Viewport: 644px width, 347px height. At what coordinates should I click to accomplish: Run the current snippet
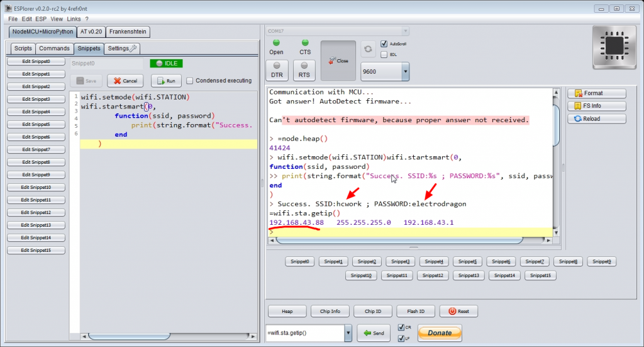[x=166, y=81]
